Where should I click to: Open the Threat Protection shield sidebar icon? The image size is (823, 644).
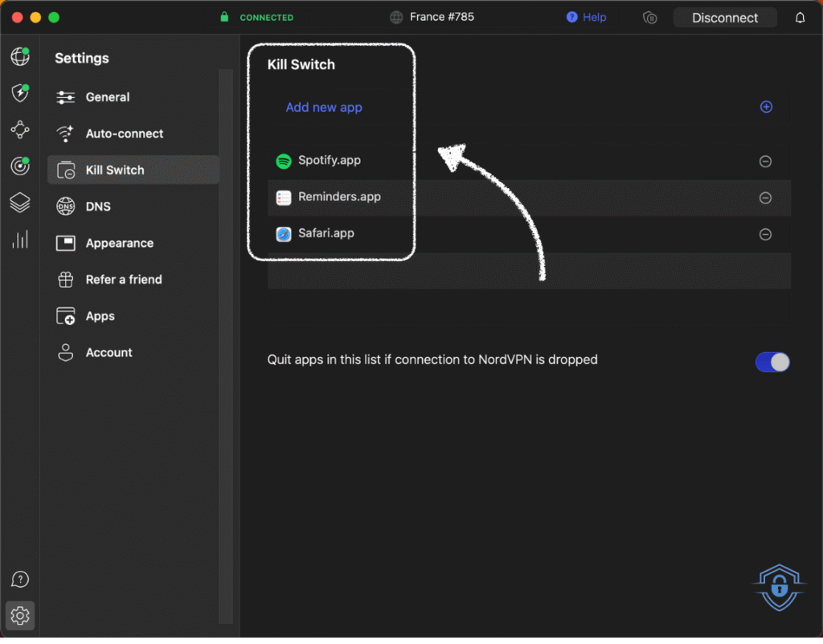(x=20, y=93)
